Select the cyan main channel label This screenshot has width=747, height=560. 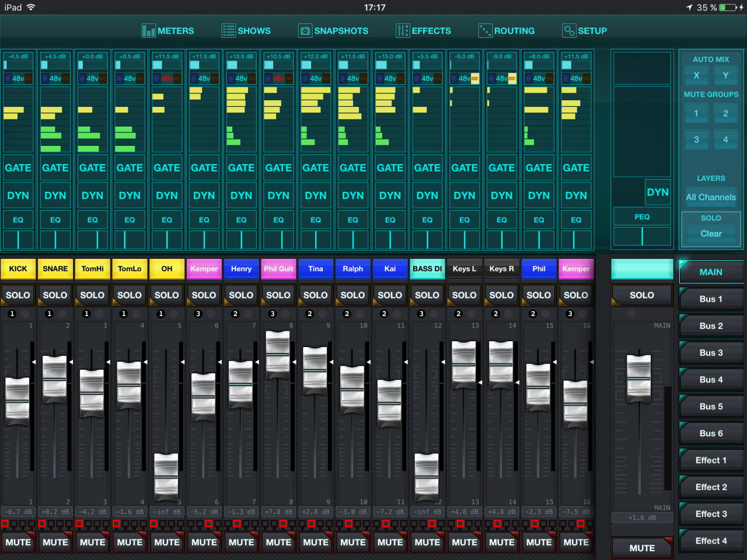pyautogui.click(x=642, y=269)
